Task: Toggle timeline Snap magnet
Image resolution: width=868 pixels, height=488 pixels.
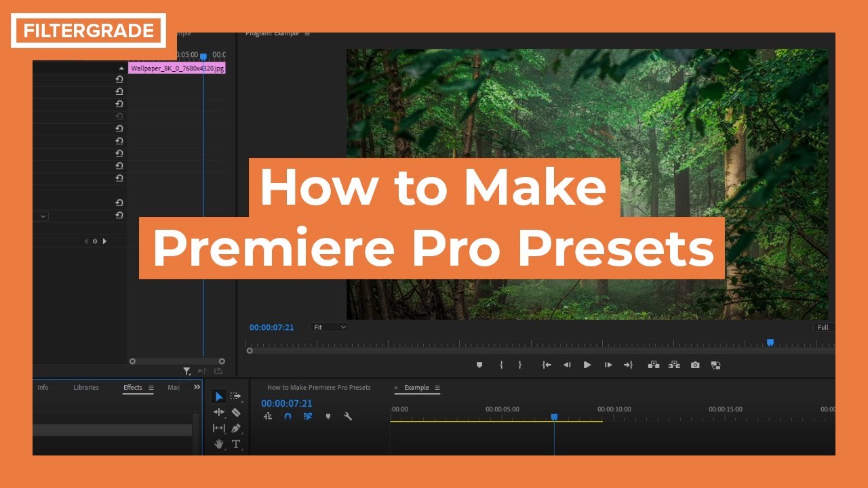Action: [288, 416]
